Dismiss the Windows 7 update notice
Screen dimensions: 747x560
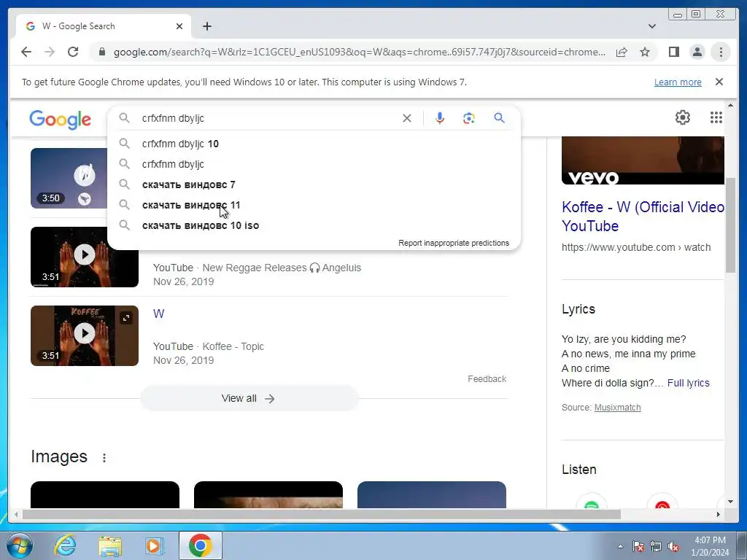[x=719, y=82]
